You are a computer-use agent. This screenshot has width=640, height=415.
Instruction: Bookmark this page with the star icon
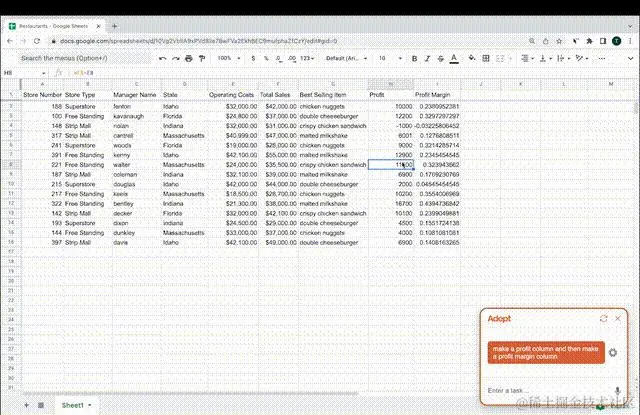[559, 41]
